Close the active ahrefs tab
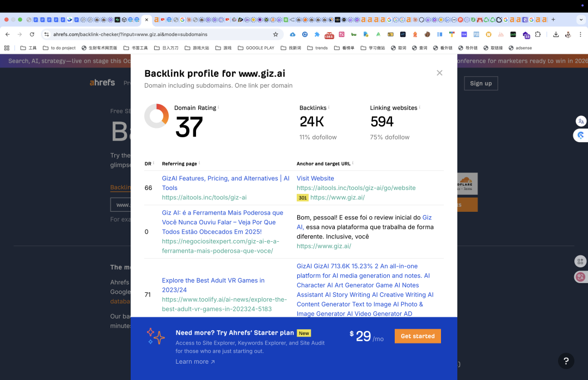Viewport: 588px width, 380px height. [x=146, y=20]
